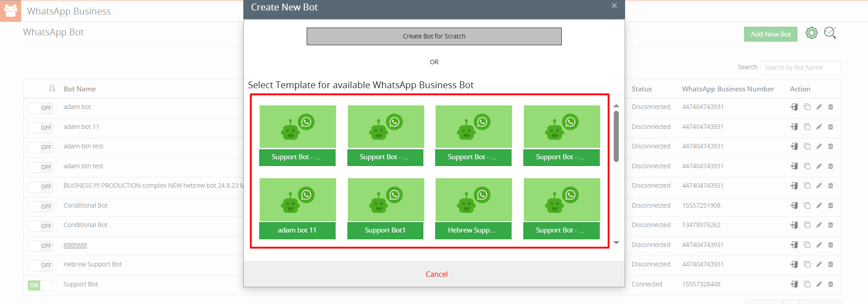Sort the list using the Bot Name sort icon

52,89
